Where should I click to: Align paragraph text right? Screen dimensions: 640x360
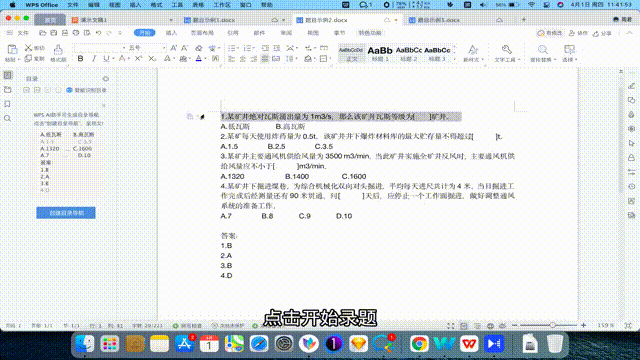pyautogui.click(x=253, y=59)
